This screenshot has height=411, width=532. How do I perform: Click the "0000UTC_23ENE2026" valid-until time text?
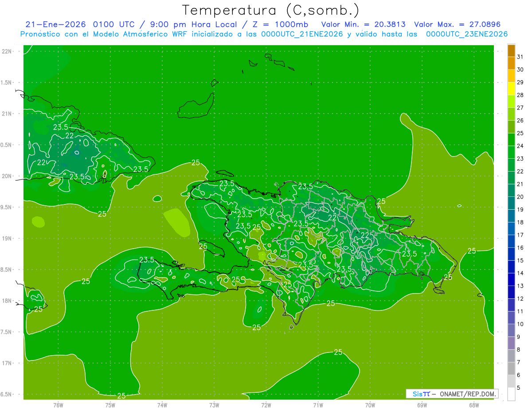tap(467, 34)
